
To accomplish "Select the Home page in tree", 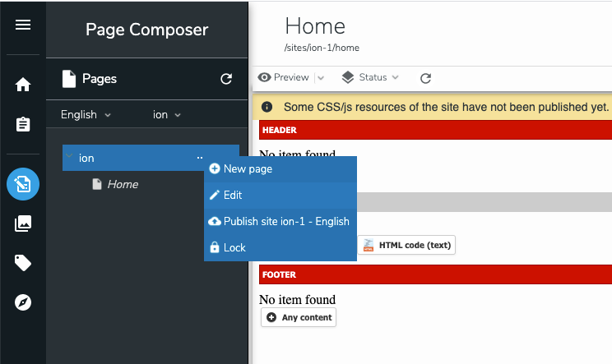I will (123, 184).
